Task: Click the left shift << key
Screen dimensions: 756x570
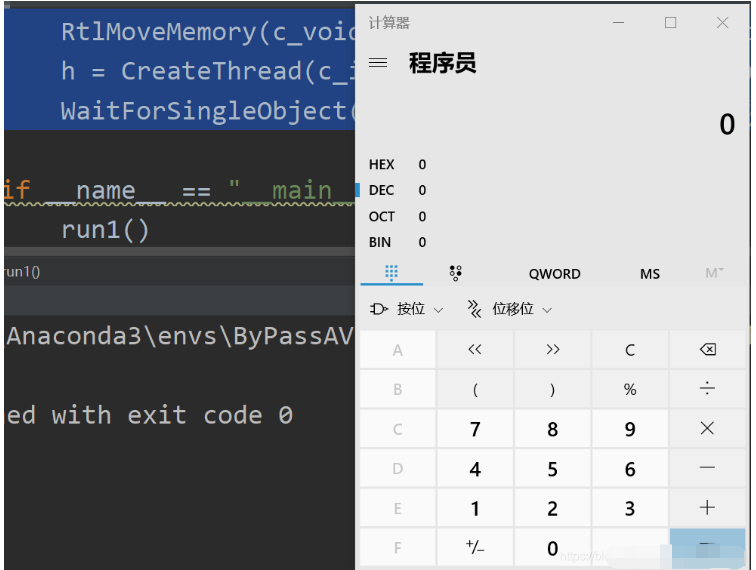Action: tap(475, 350)
